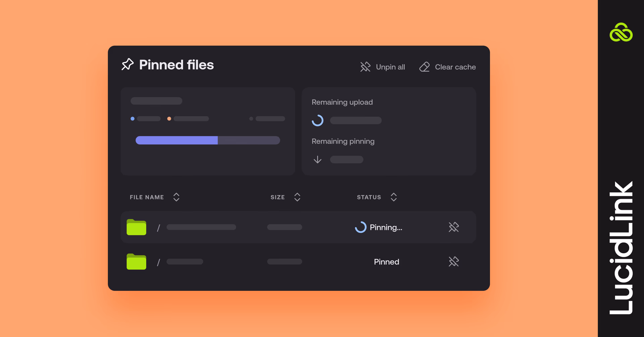Select Clear cache
The width and height of the screenshot is (644, 337).
pos(455,67)
